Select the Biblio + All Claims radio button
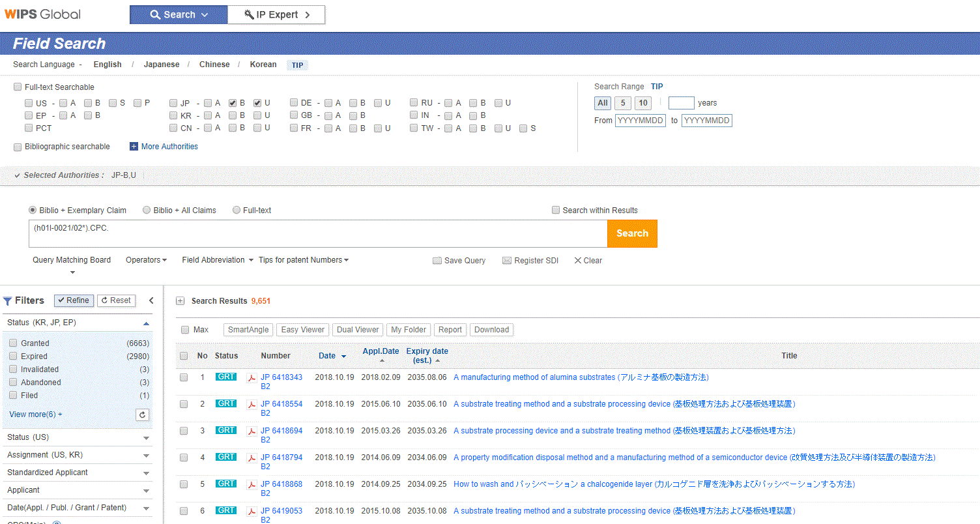Image resolution: width=980 pixels, height=524 pixels. coord(147,211)
